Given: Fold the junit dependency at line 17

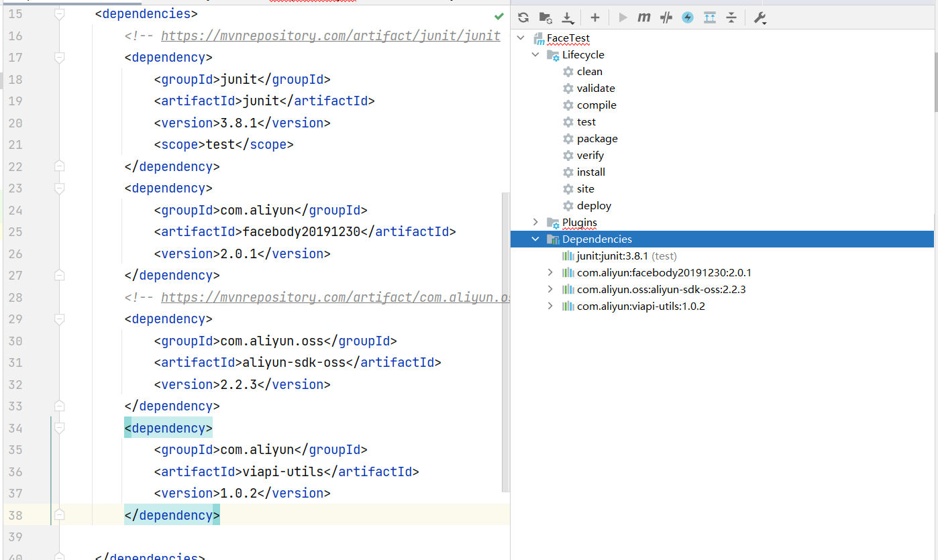Looking at the screenshot, I should click(60, 58).
